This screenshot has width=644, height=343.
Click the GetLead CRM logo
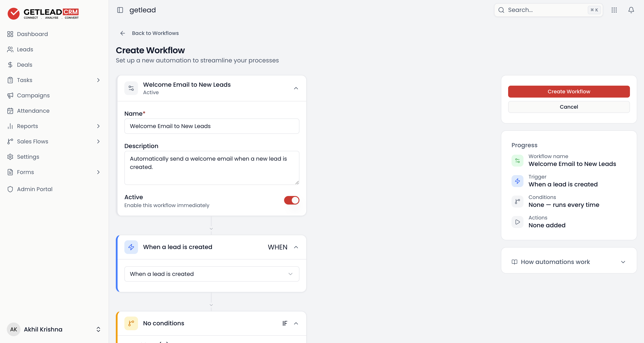(43, 13)
